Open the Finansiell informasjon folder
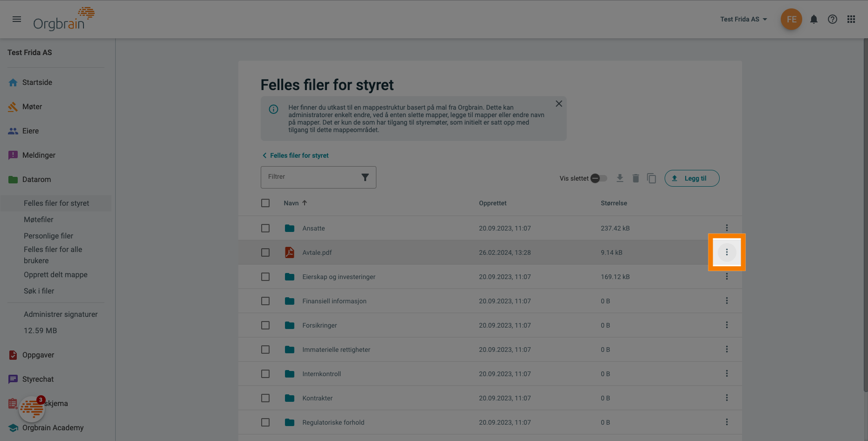Screen dimensions: 868x441 click(x=334, y=301)
